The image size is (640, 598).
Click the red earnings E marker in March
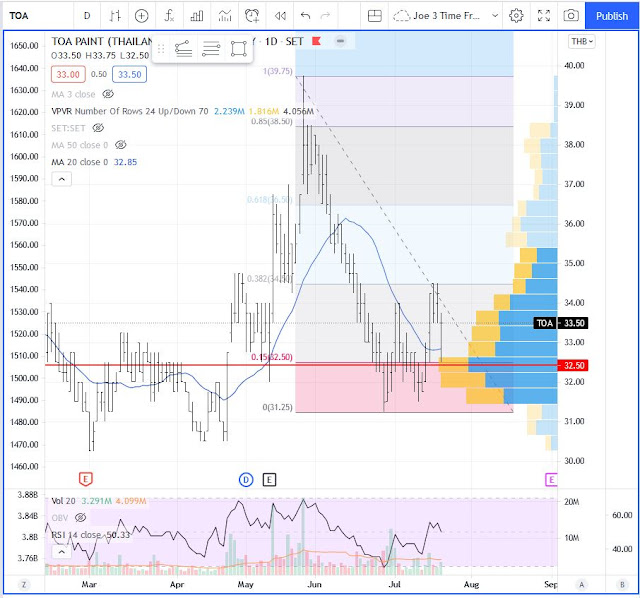(x=85, y=479)
